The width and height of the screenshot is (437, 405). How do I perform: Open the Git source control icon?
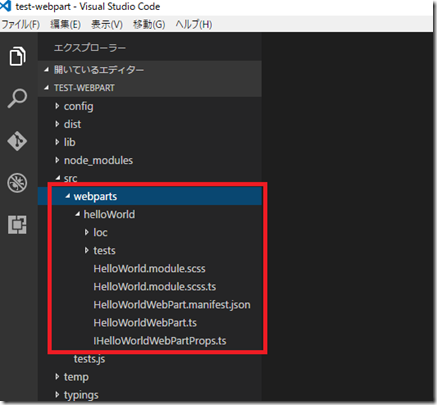pos(17,141)
